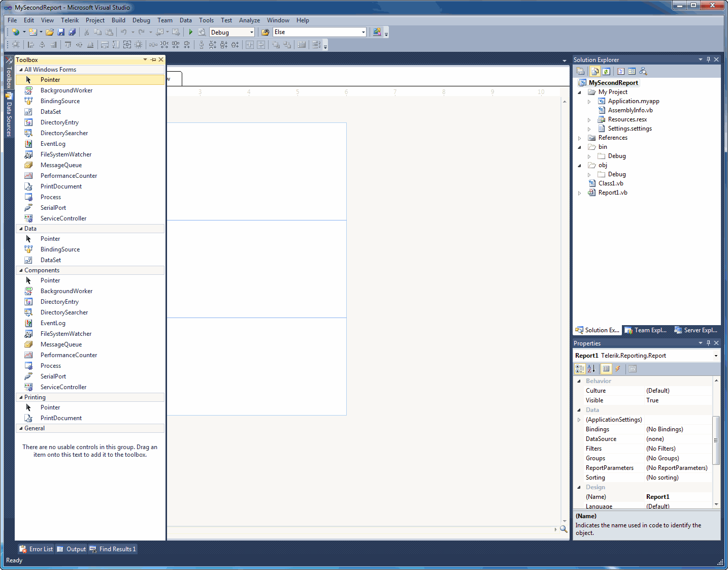Collapse the My Project folder node
This screenshot has width=728, height=570.
tap(579, 92)
